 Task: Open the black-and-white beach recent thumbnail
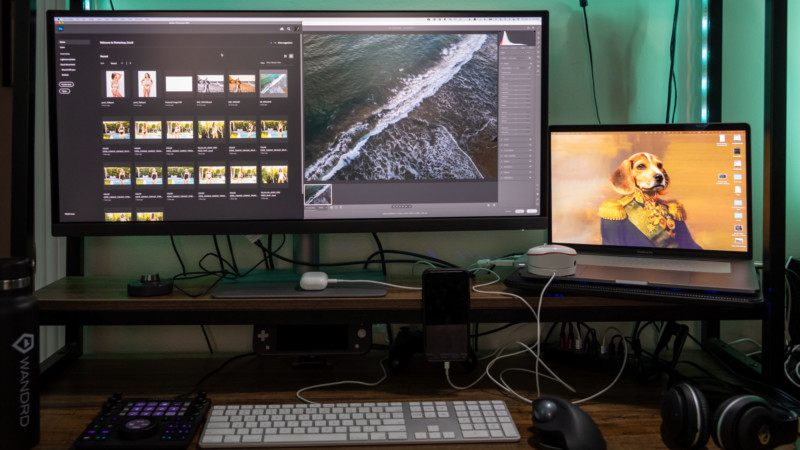(210, 84)
